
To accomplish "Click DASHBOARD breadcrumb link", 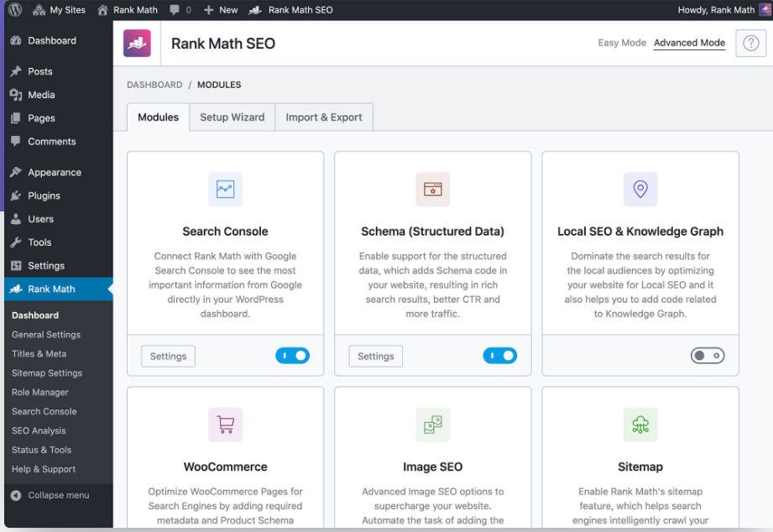I will click(x=154, y=85).
